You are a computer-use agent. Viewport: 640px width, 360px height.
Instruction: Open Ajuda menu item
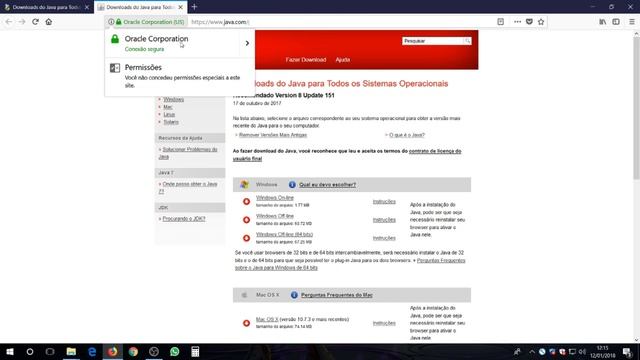[x=342, y=60]
